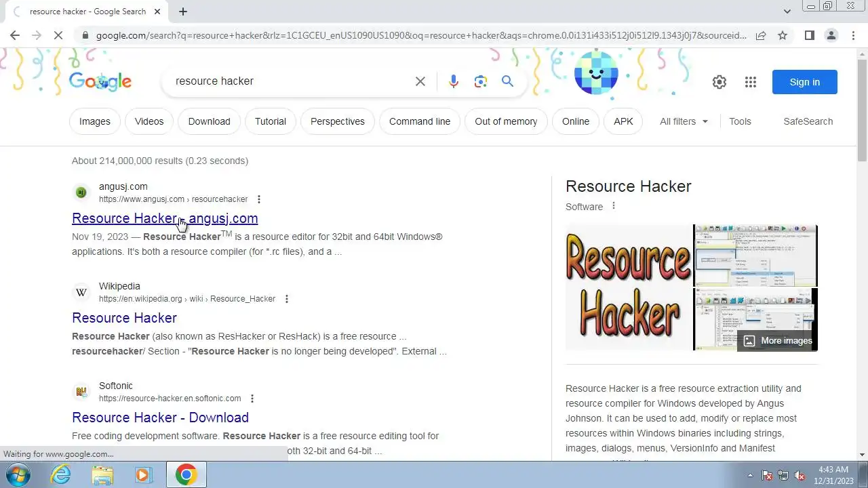Click the scrollbar down arrow
This screenshot has height=488, width=868.
862,455
